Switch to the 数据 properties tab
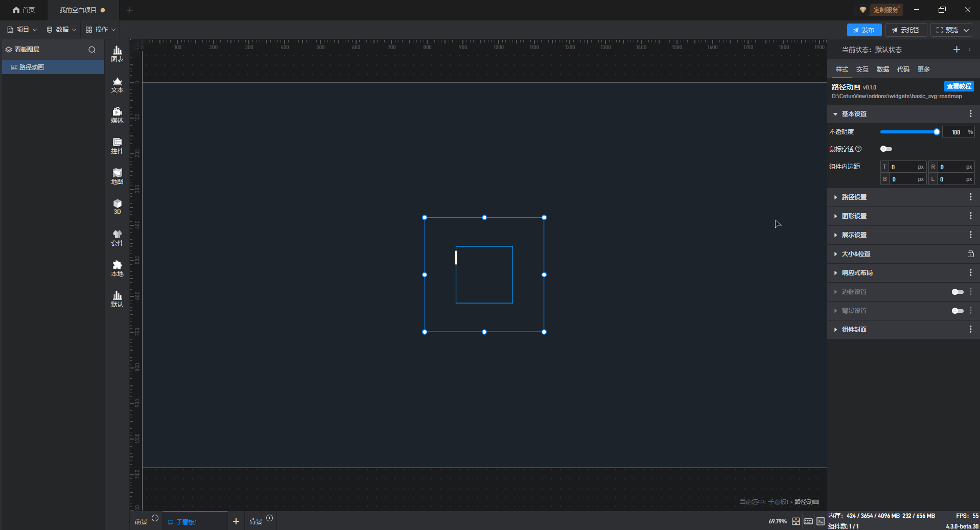Screen dimensions: 980x530 882,70
